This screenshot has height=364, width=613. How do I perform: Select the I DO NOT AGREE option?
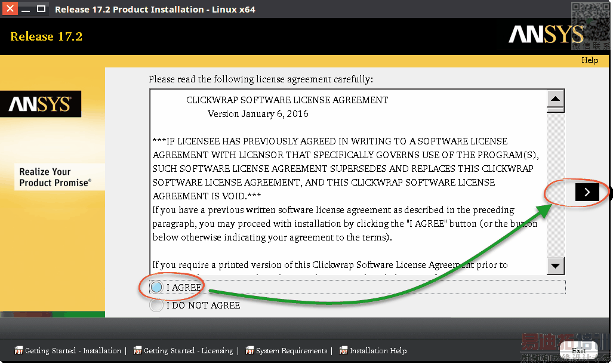click(156, 306)
